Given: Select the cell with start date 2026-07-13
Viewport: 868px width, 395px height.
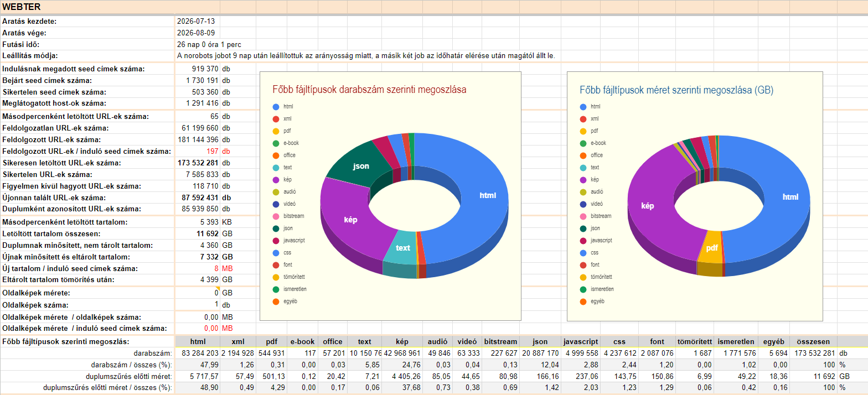Looking at the screenshot, I should (x=197, y=21).
